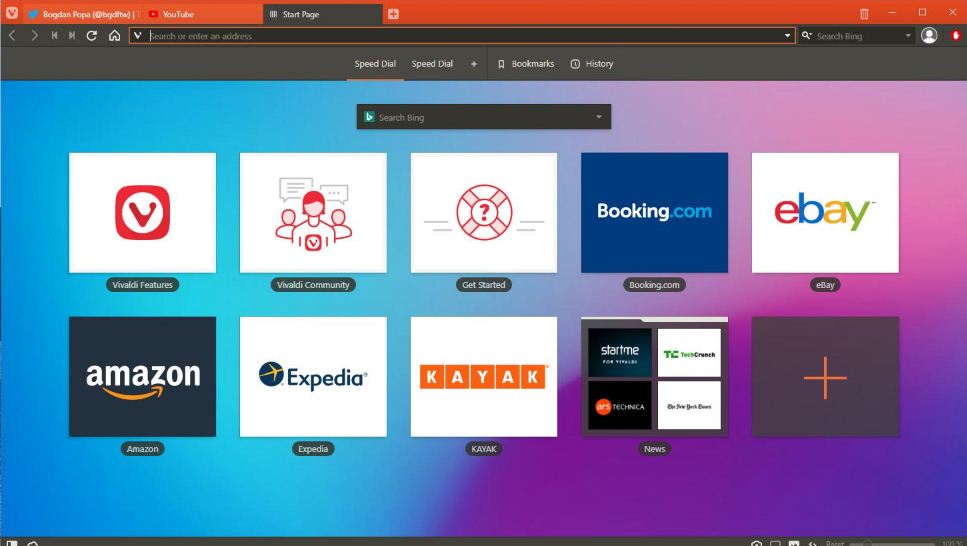Open the Expedia speed dial tile
Screen dimensions: 967x546
[x=313, y=377]
